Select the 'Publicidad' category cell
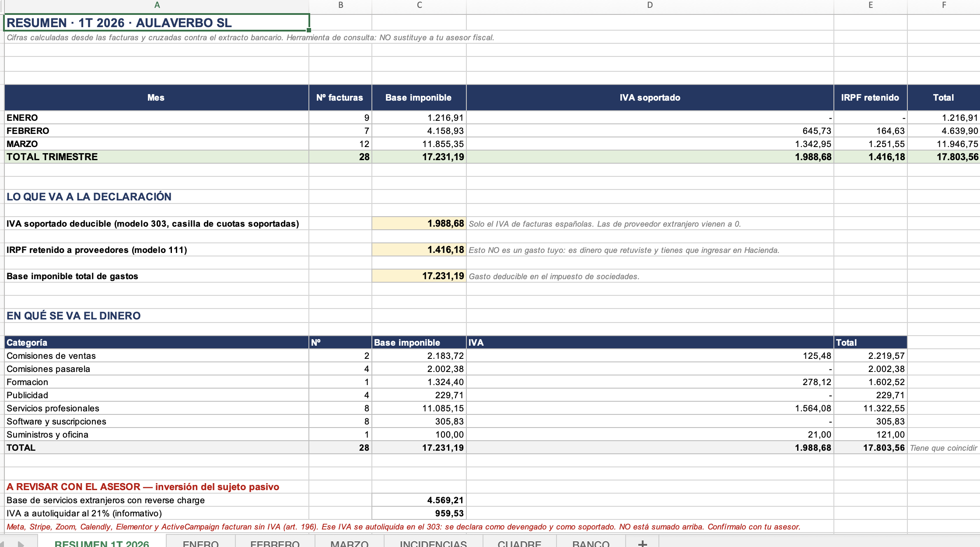The height and width of the screenshot is (547, 980). 157,395
